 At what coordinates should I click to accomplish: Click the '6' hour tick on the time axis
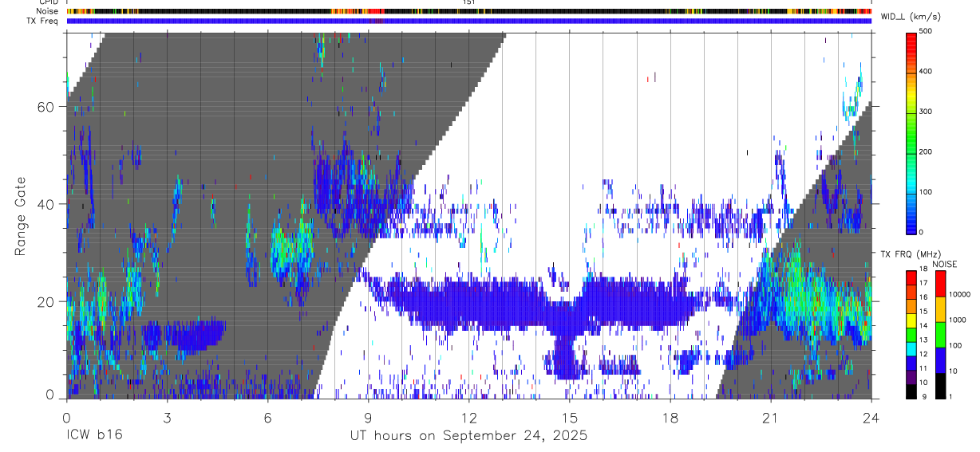pos(267,417)
